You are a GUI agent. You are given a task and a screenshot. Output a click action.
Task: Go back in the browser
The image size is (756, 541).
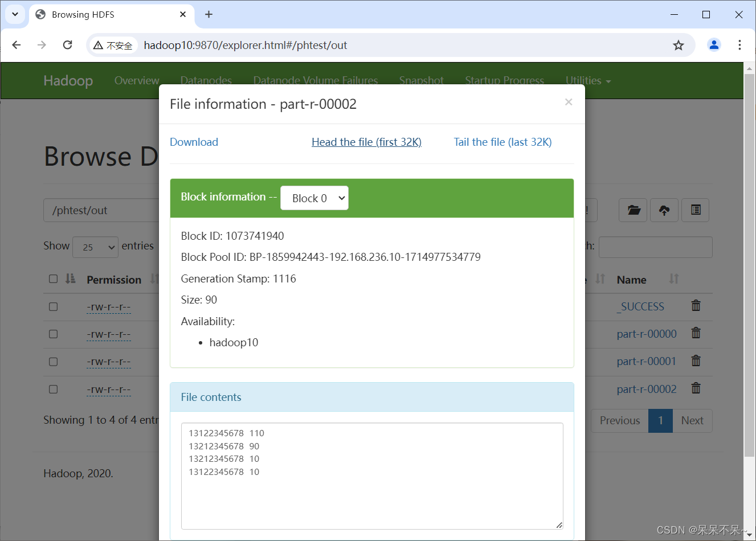(x=17, y=45)
